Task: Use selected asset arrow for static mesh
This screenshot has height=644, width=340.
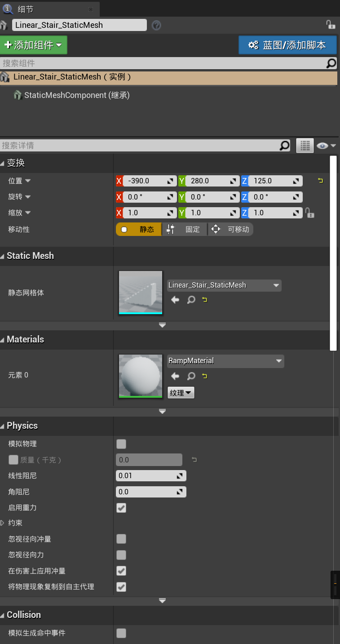Action: point(175,299)
